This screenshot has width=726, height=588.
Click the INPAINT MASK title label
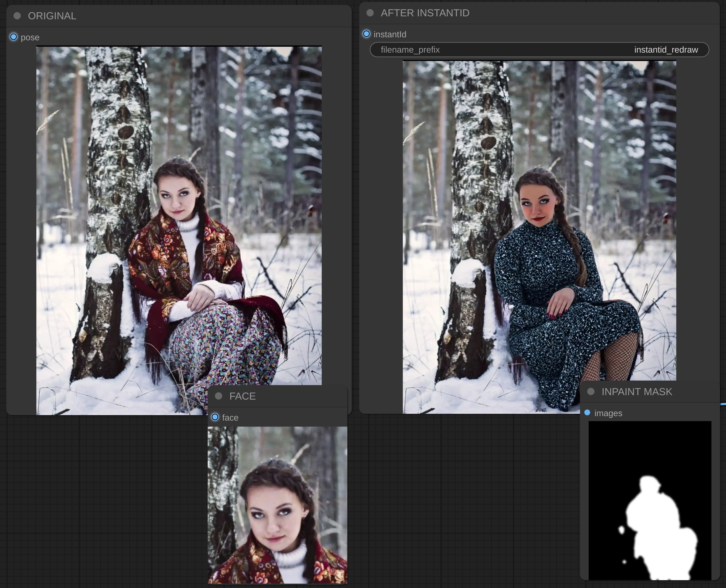tap(637, 392)
